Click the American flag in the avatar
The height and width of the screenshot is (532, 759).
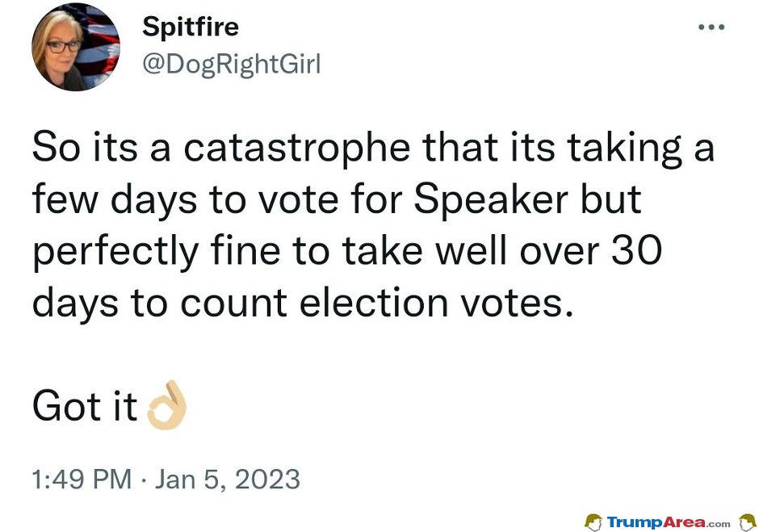pos(99,41)
